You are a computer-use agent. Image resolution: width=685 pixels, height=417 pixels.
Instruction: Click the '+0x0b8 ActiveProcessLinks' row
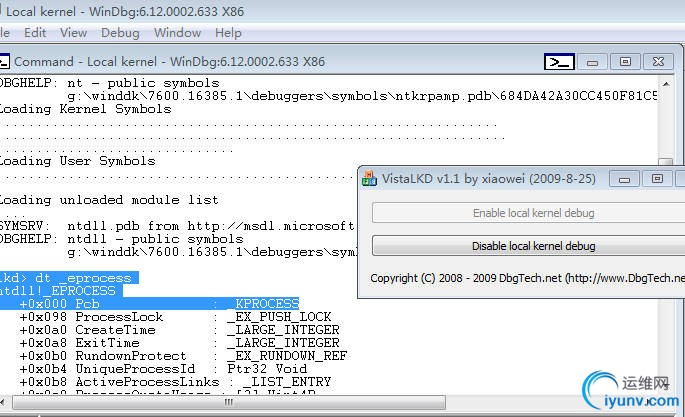(x=175, y=382)
